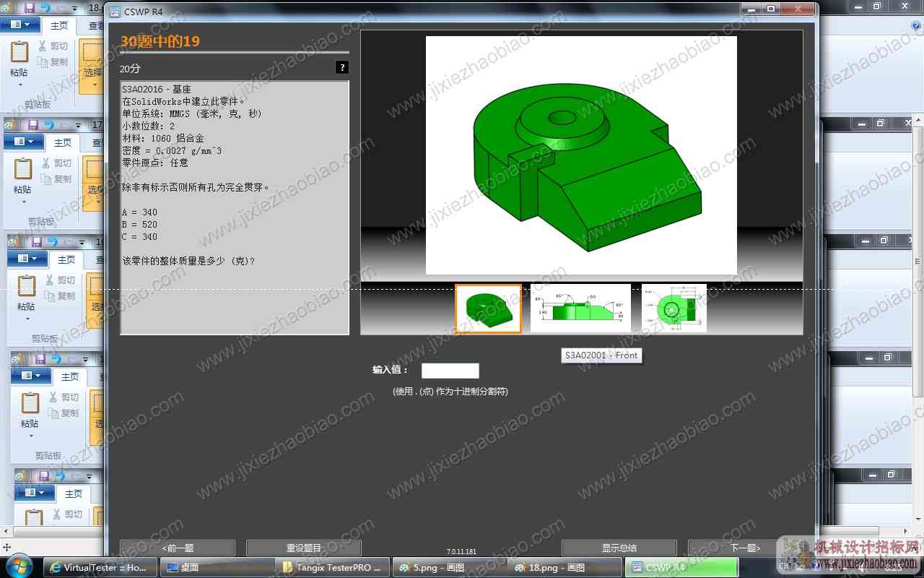The image size is (924, 578).
Task: Switch to Tangix TesterPRO taskbar item
Action: pyautogui.click(x=333, y=567)
